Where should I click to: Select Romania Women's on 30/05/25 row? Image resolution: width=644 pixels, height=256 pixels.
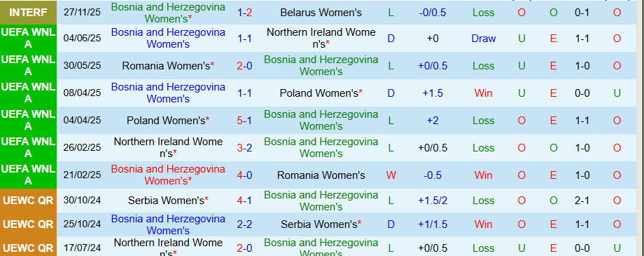coord(168,66)
